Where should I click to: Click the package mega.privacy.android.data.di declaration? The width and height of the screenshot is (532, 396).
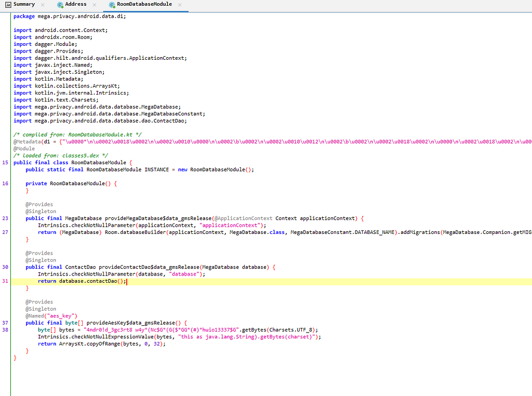(70, 16)
